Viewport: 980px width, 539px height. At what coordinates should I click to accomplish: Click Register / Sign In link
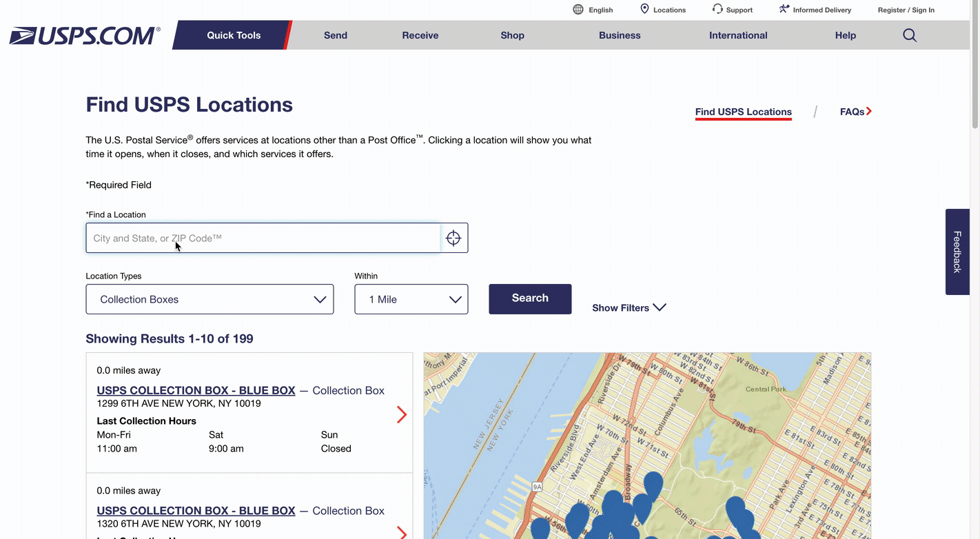click(x=906, y=10)
